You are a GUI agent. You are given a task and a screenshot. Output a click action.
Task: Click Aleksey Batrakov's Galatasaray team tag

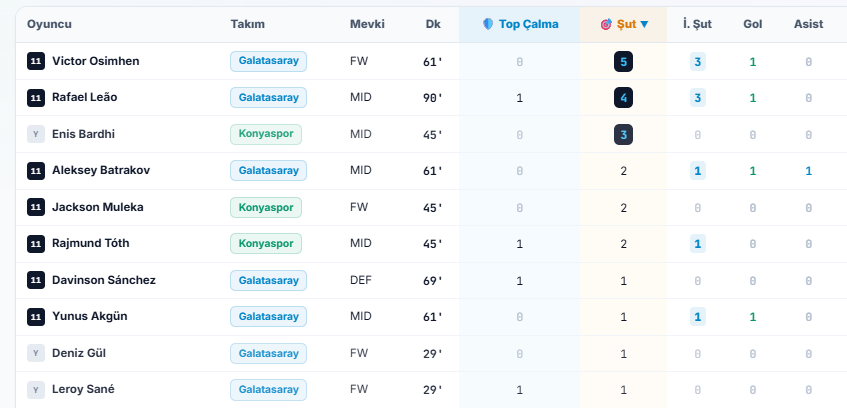268,171
